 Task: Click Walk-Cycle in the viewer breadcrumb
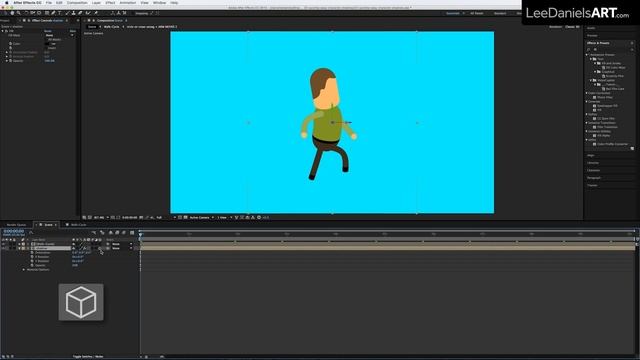(x=111, y=27)
